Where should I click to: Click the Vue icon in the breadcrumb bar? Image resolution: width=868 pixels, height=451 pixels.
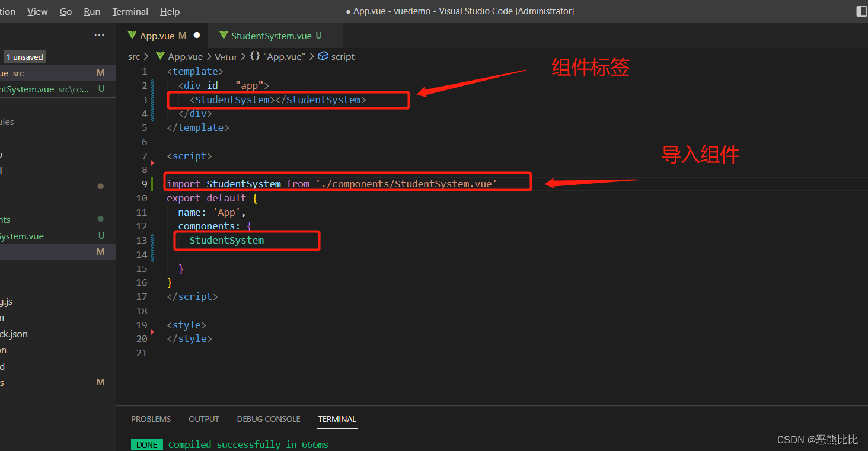(x=160, y=56)
